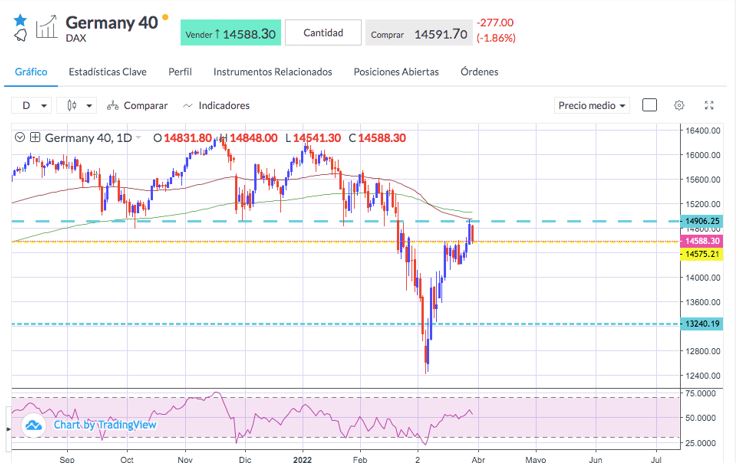Open chart settings gear icon
This screenshot has width=739, height=468.
click(679, 105)
